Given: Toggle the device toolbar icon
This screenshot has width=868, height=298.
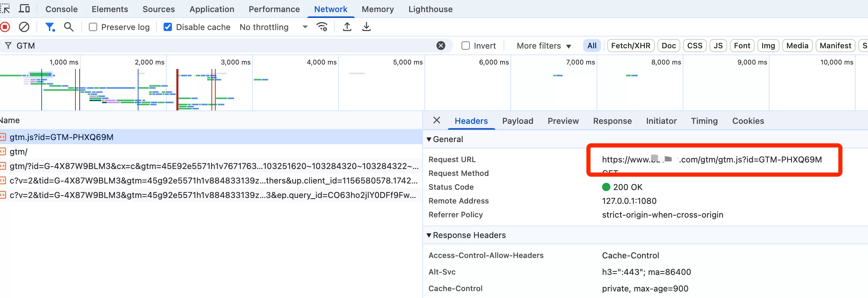Looking at the screenshot, I should tap(24, 9).
